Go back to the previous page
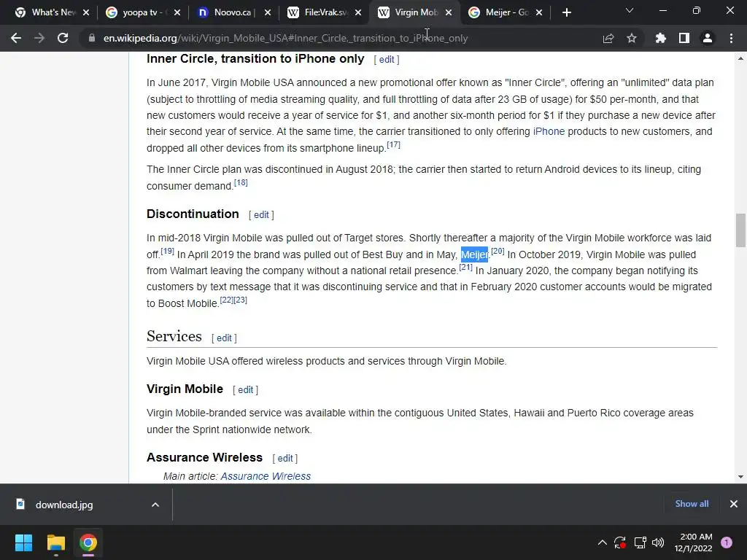The image size is (747, 560). pos(16,38)
